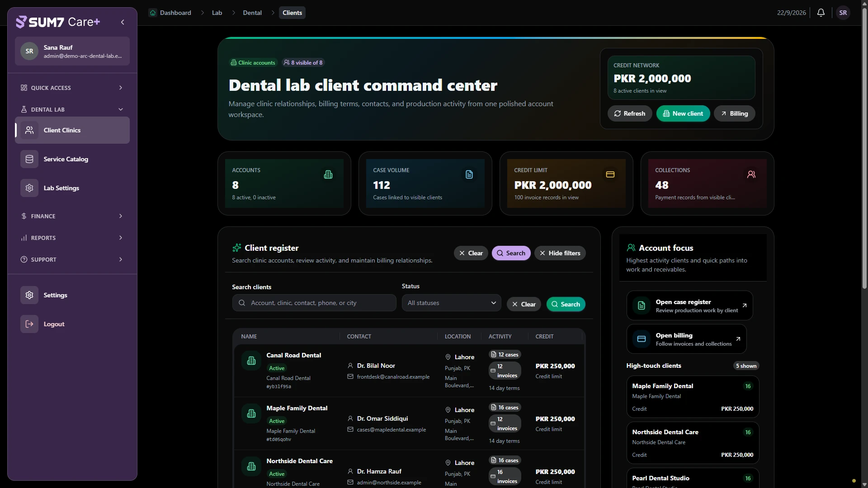This screenshot has height=488, width=868.
Task: Click the purple Search button in register header
Action: [511, 253]
